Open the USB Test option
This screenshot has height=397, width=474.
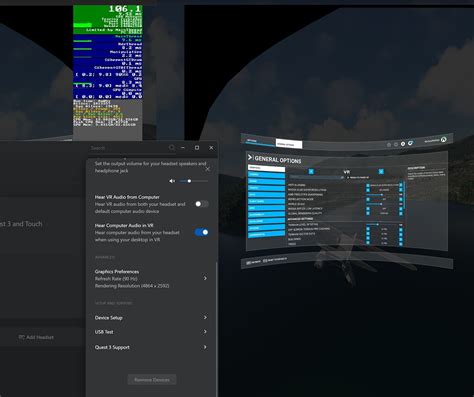tap(151, 332)
